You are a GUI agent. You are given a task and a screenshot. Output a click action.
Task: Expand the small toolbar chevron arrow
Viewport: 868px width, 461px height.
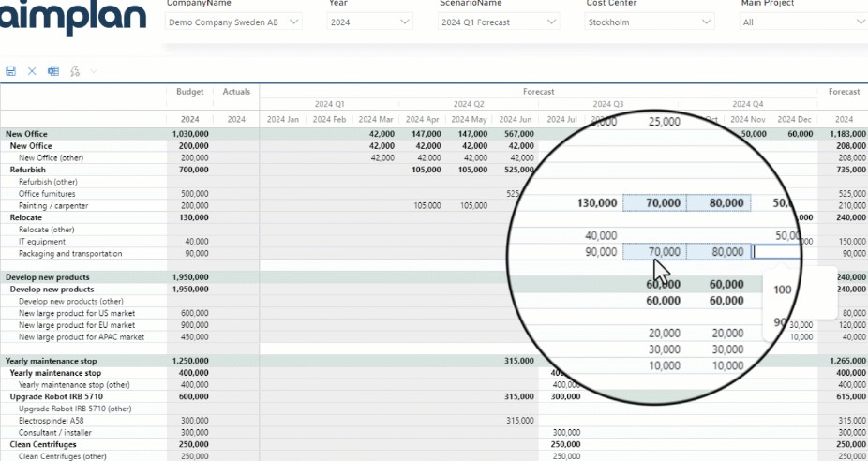[x=94, y=71]
